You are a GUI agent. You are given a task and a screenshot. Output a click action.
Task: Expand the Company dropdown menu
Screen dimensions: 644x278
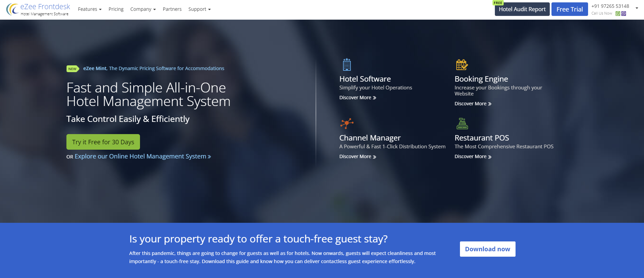(x=143, y=9)
